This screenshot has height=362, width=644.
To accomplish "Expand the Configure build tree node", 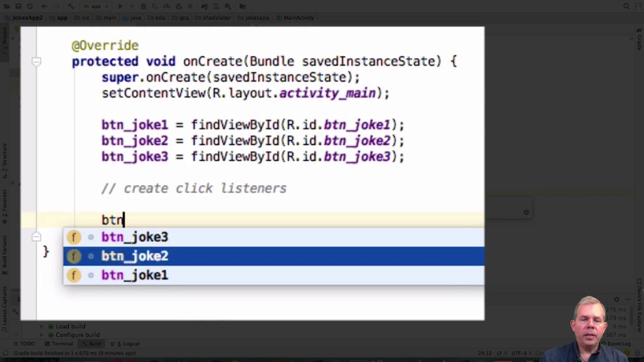I will 42,335.
